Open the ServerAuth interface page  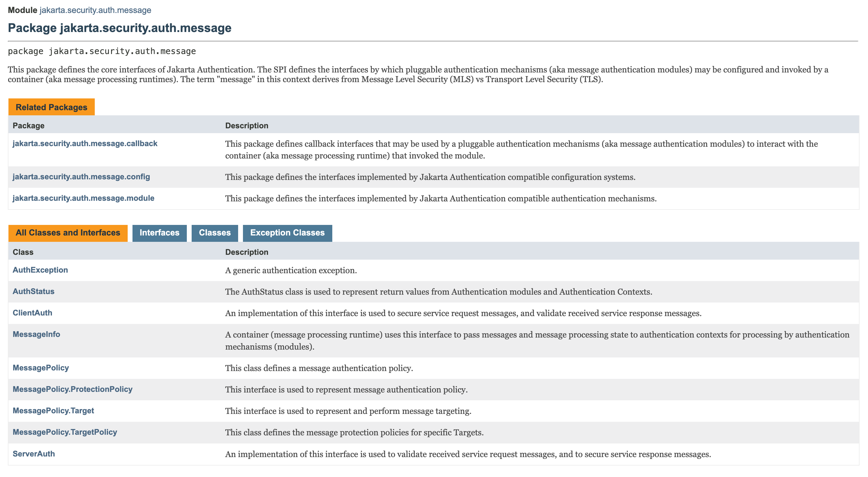(x=34, y=454)
